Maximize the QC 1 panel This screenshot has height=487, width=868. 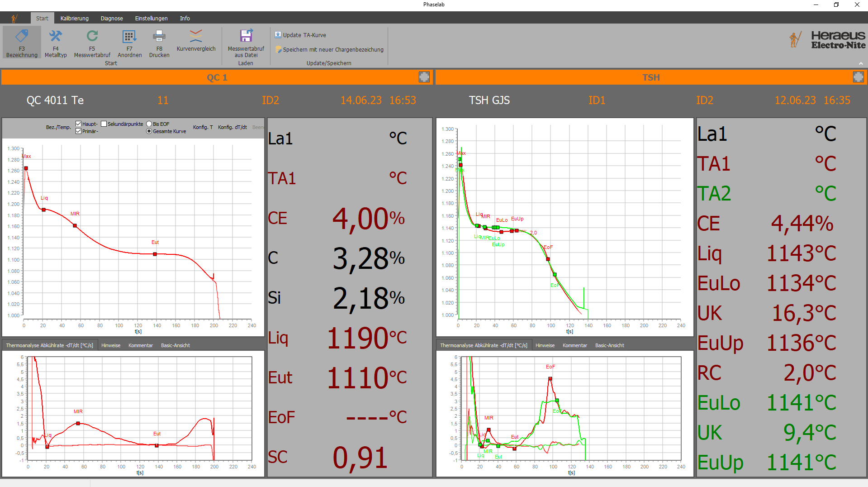click(x=424, y=77)
